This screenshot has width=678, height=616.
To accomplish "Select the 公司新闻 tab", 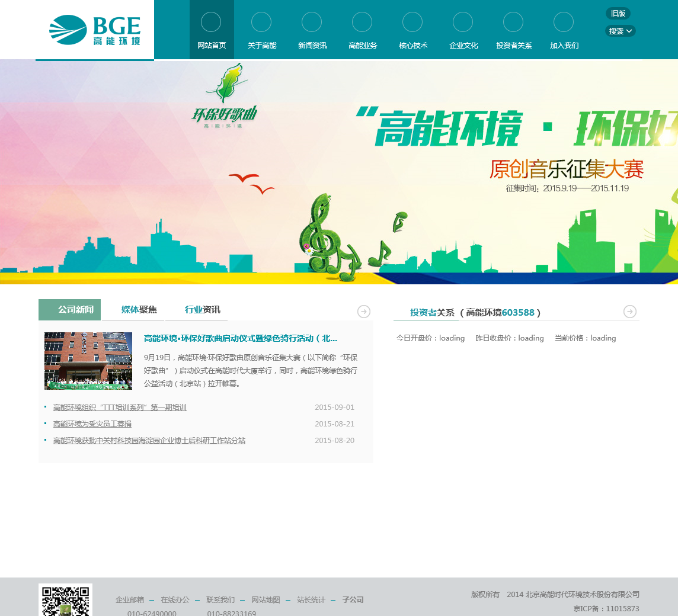I will click(x=69, y=310).
